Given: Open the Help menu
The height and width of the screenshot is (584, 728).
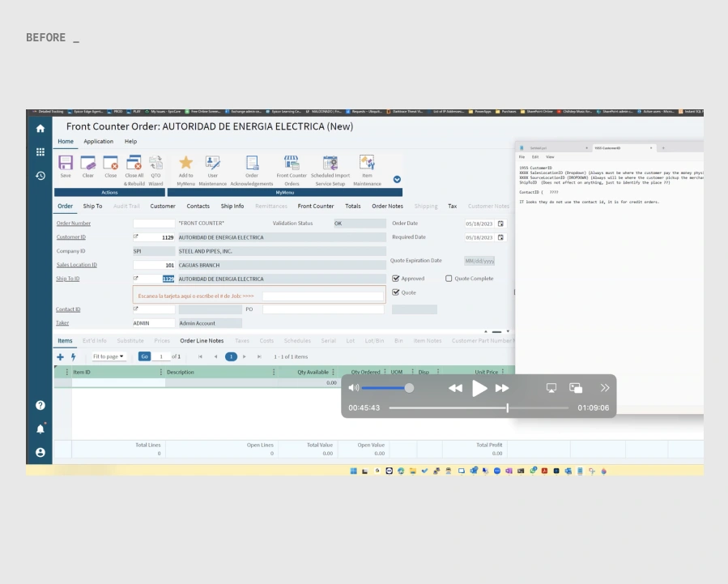Looking at the screenshot, I should [x=130, y=142].
